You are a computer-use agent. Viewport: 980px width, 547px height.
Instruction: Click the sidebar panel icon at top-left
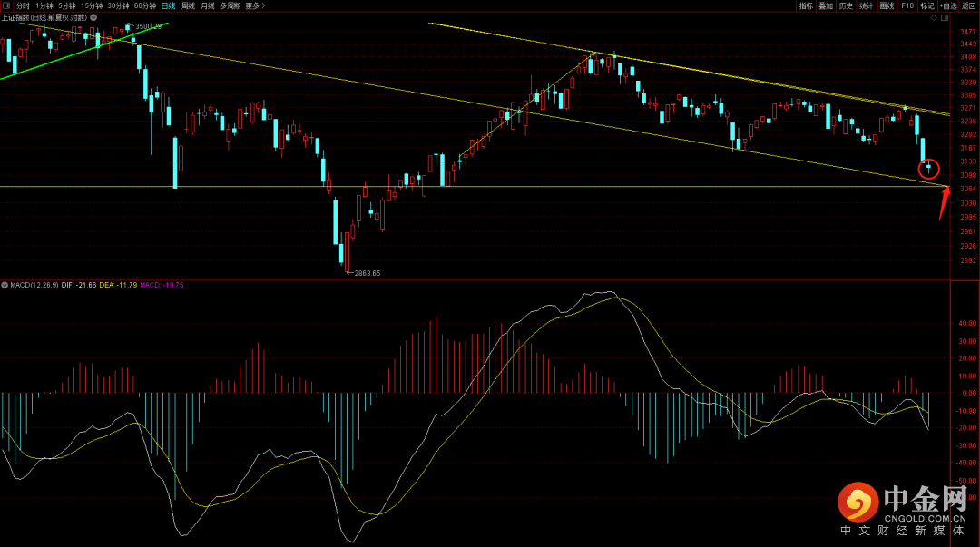click(7, 5)
